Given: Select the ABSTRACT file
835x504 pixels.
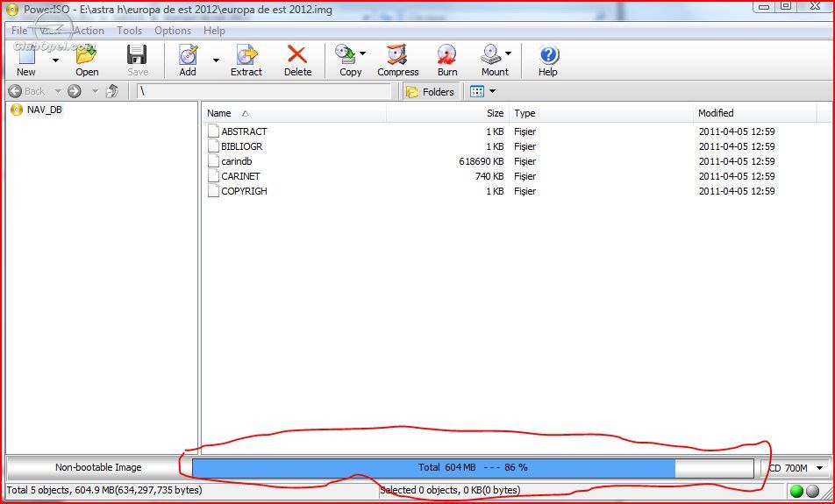Looking at the screenshot, I should pyautogui.click(x=244, y=131).
